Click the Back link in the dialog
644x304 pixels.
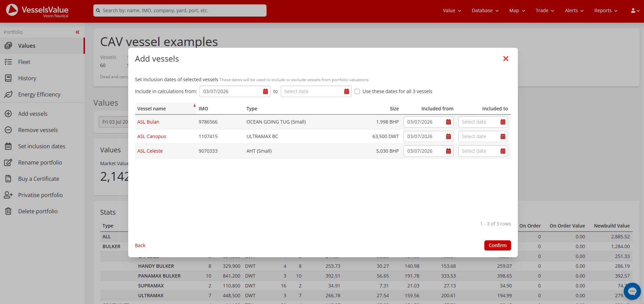click(x=140, y=245)
